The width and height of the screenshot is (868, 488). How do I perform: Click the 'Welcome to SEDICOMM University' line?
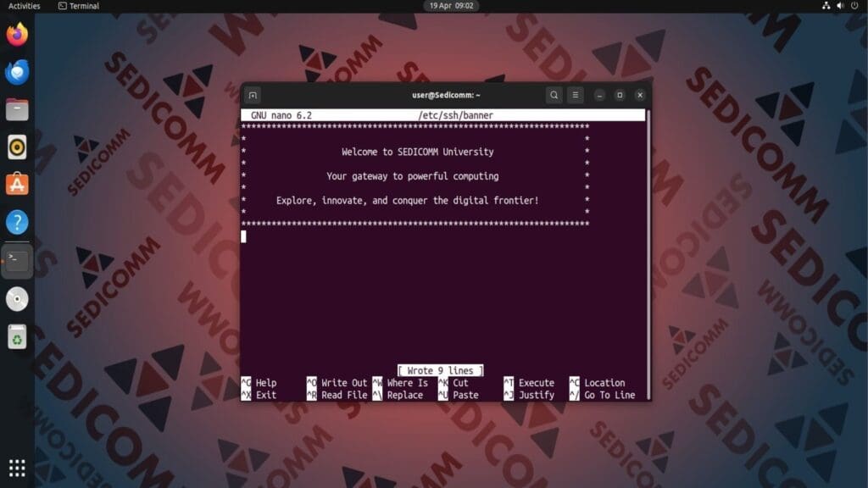[x=417, y=152]
